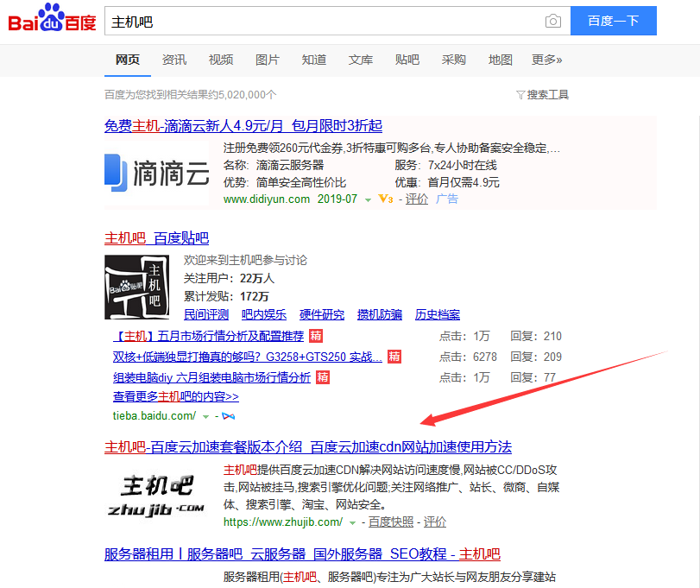Click the V3 credibility badge in ad
700x588 pixels.
pos(386,199)
